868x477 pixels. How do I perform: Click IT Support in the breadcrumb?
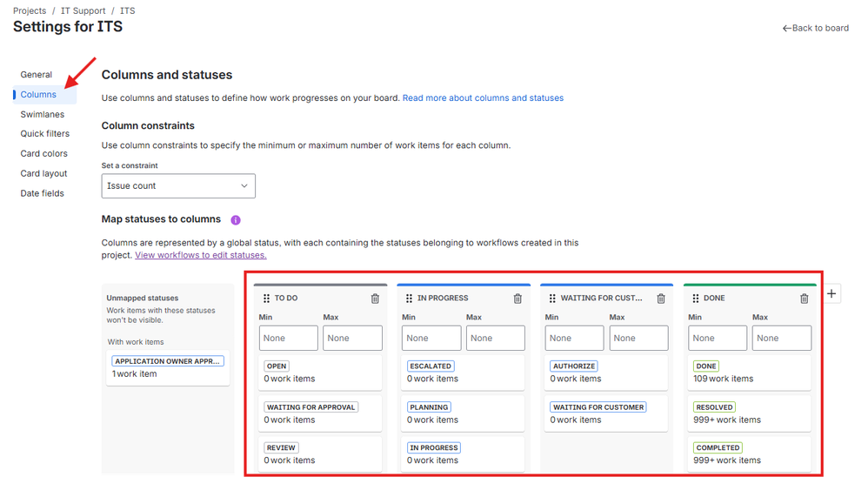84,11
